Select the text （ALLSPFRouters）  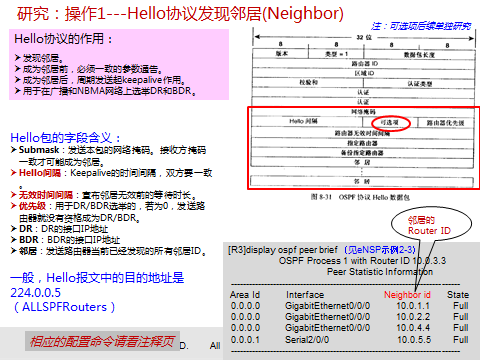(64, 307)
